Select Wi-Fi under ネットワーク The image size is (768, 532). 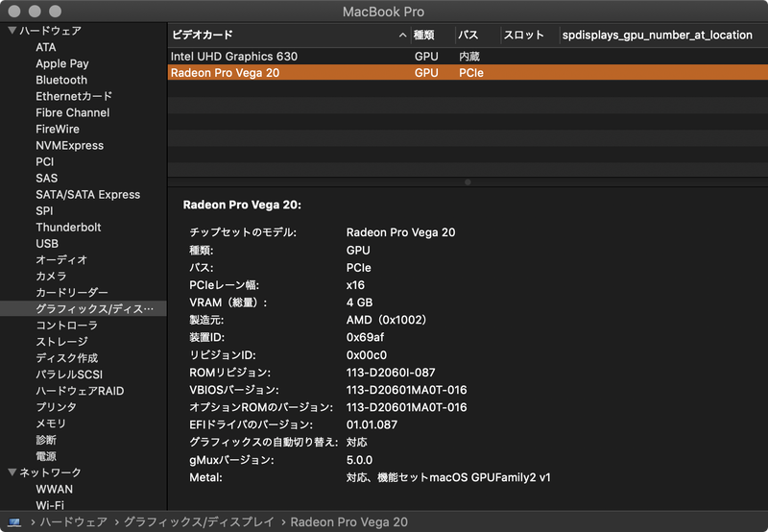tap(50, 505)
